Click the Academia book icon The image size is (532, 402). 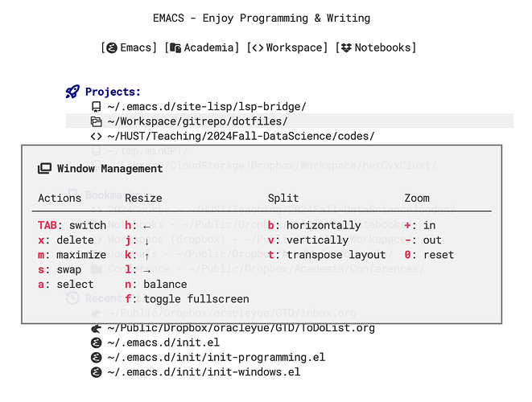point(175,48)
